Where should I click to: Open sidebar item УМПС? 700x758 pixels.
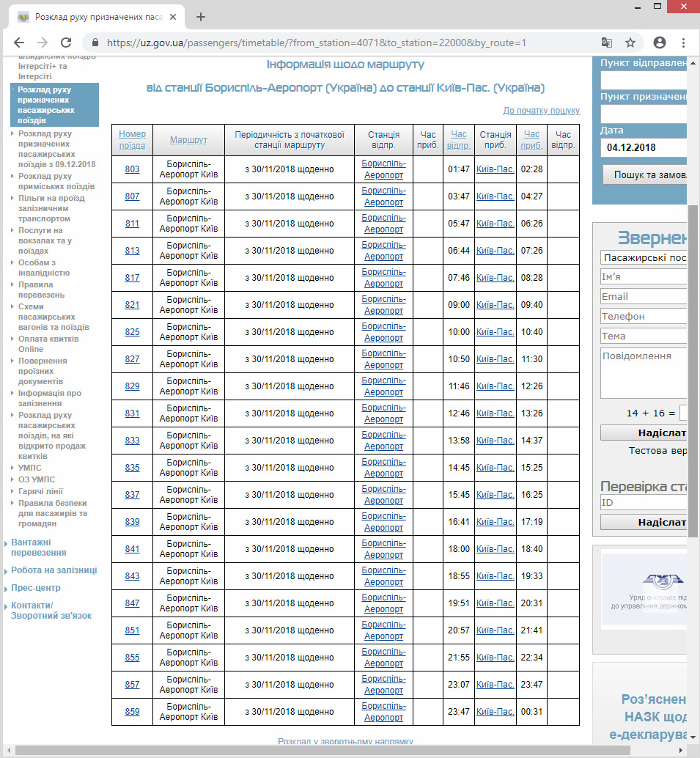pyautogui.click(x=30, y=468)
